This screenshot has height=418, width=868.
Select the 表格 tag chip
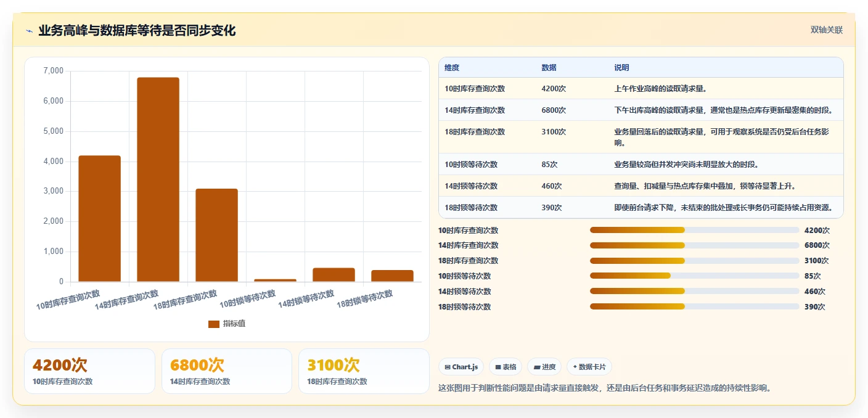pyautogui.click(x=506, y=367)
